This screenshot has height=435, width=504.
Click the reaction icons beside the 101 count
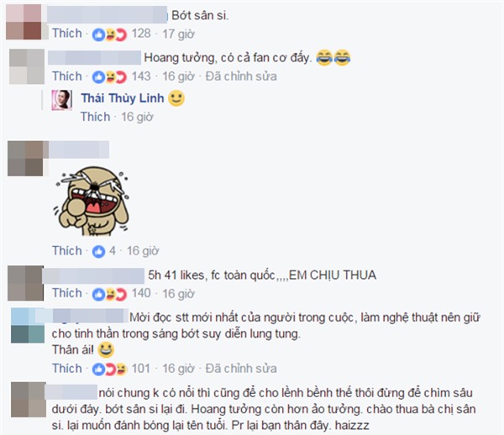point(109,369)
